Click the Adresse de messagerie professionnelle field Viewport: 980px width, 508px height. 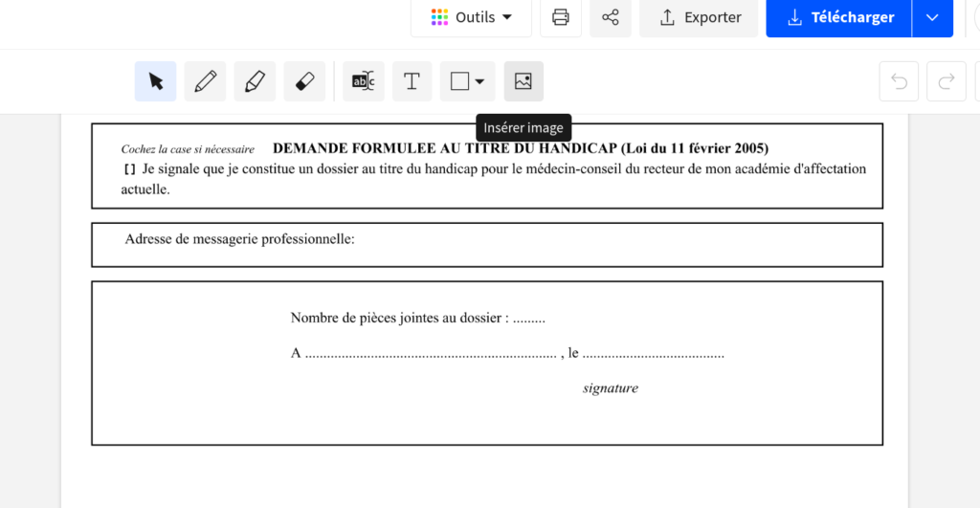click(x=612, y=240)
